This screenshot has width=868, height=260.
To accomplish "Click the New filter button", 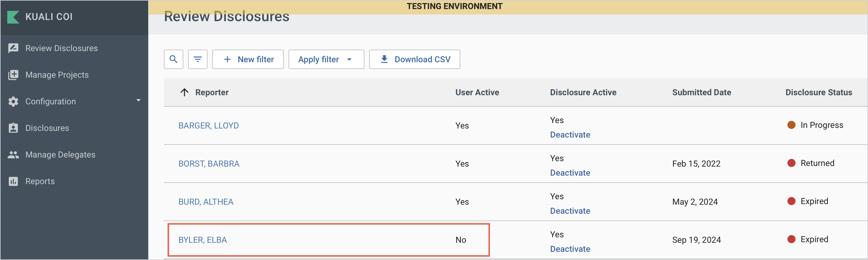I will [x=248, y=59].
